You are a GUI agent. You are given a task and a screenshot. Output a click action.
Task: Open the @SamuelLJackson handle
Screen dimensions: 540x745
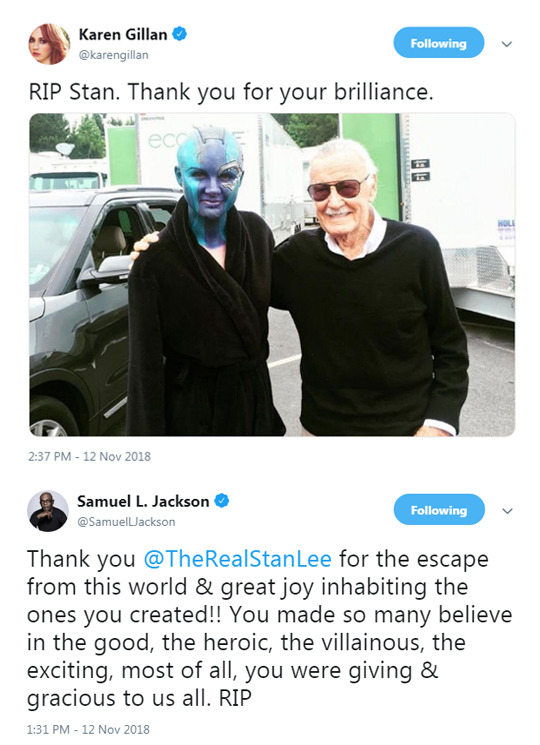126,522
